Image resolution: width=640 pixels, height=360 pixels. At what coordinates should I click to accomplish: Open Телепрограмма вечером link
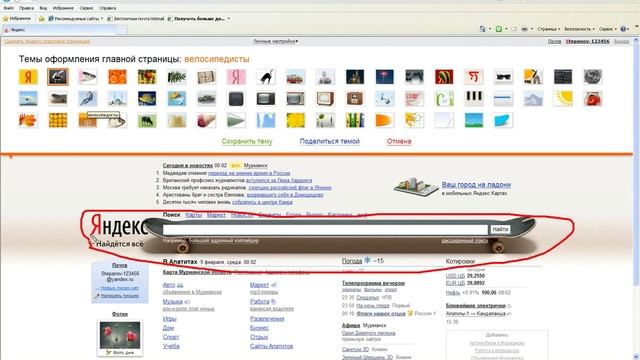pyautogui.click(x=373, y=283)
